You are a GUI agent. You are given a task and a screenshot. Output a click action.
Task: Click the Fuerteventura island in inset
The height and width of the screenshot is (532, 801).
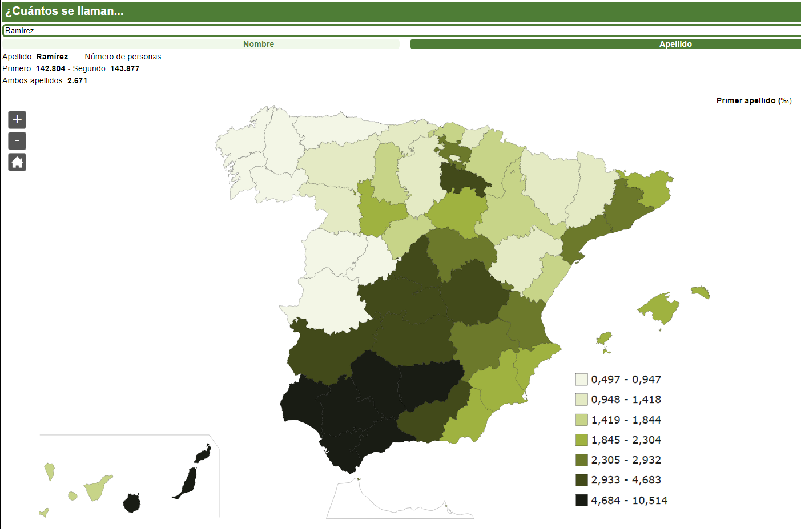pos(187,483)
